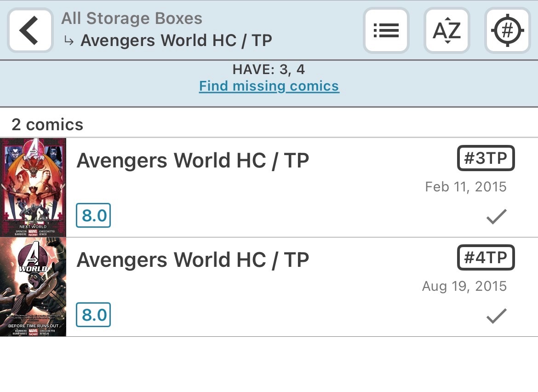Toggle the checkmark for issue #4TP
Viewport: 538px width, 392px height.
click(497, 316)
